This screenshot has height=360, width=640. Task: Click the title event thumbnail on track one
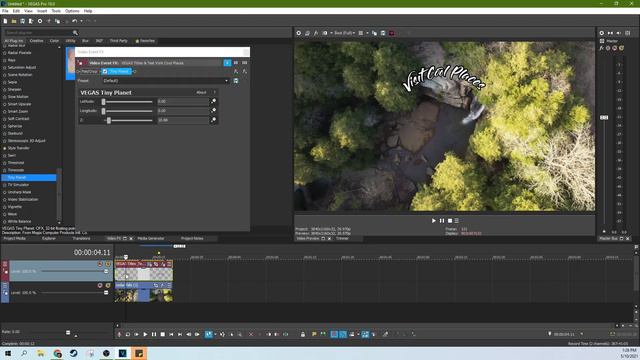coord(143,274)
